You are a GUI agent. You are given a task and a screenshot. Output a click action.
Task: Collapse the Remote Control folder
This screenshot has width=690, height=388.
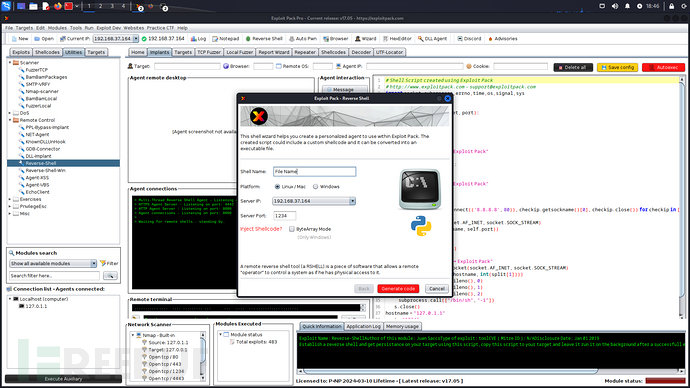[10, 120]
